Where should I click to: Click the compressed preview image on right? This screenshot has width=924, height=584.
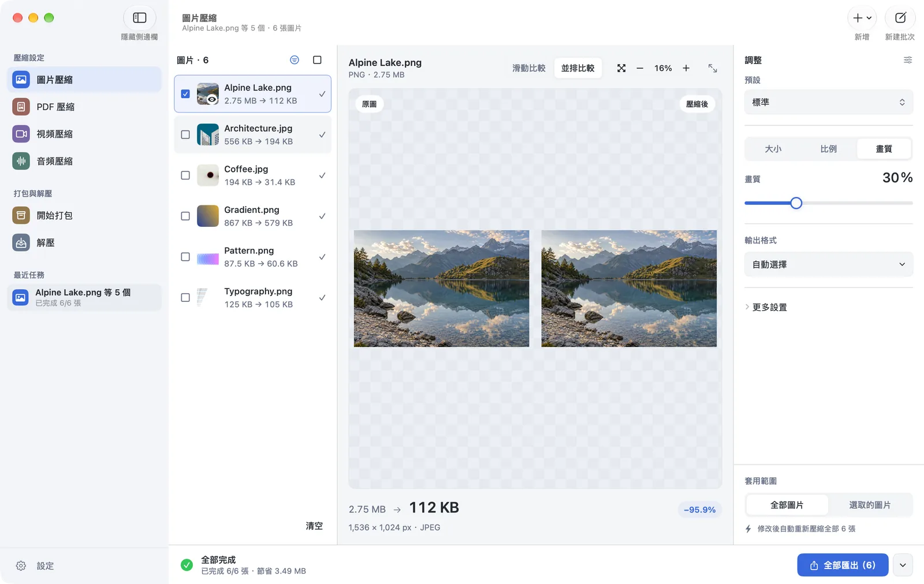[629, 289]
